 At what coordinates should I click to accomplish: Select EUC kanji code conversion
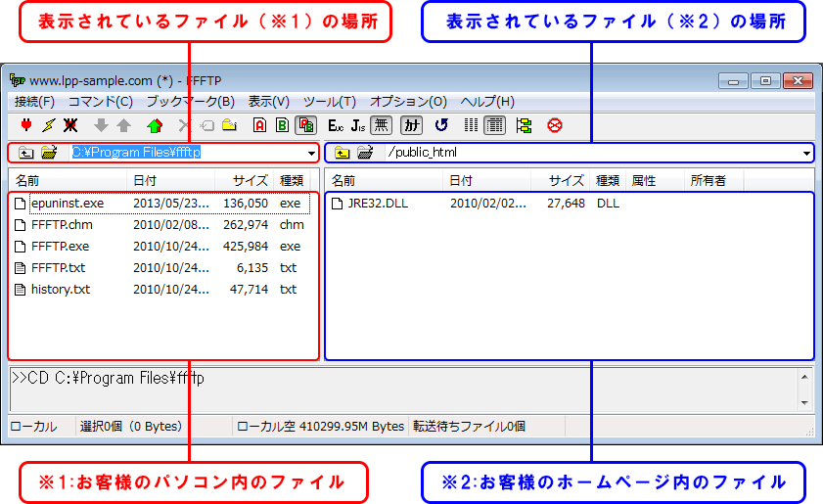[336, 125]
